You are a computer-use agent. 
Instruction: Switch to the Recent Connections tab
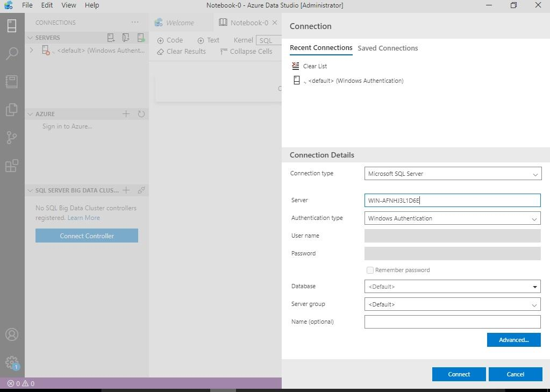pyautogui.click(x=321, y=48)
